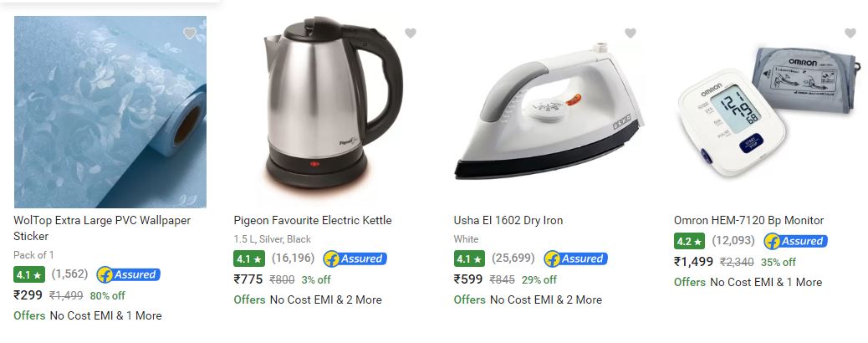Viewport: 868px width, 343px height.
Task: Add WolTop wallpaper sticker to wishlist heart
Action: click(x=190, y=33)
